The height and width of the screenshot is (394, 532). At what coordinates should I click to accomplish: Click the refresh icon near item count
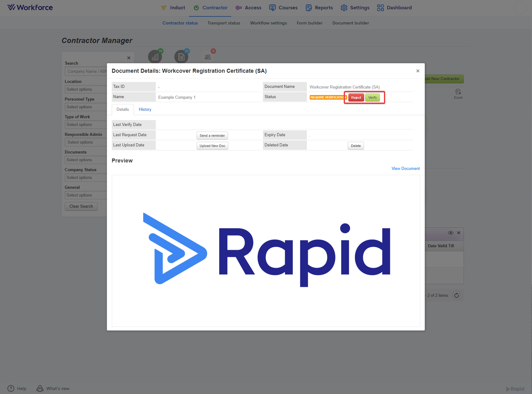tap(456, 295)
